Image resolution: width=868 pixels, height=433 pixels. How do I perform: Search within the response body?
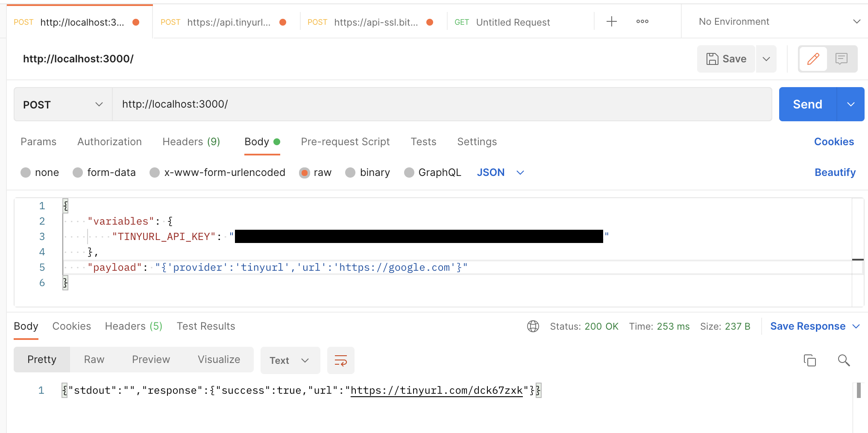coord(844,360)
